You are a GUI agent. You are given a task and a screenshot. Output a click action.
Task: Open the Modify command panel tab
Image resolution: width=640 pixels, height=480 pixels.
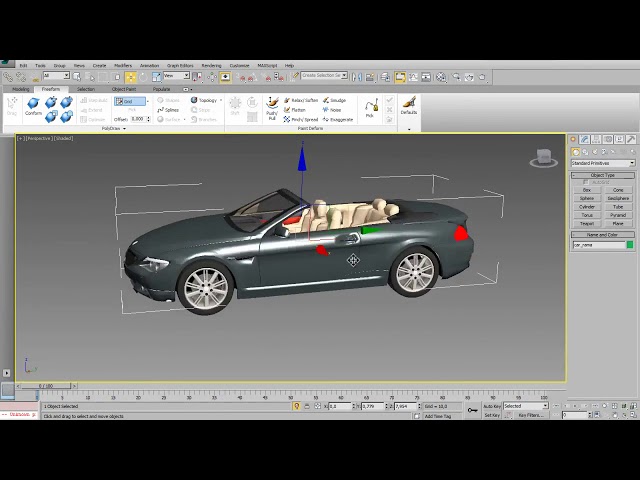(x=585, y=139)
